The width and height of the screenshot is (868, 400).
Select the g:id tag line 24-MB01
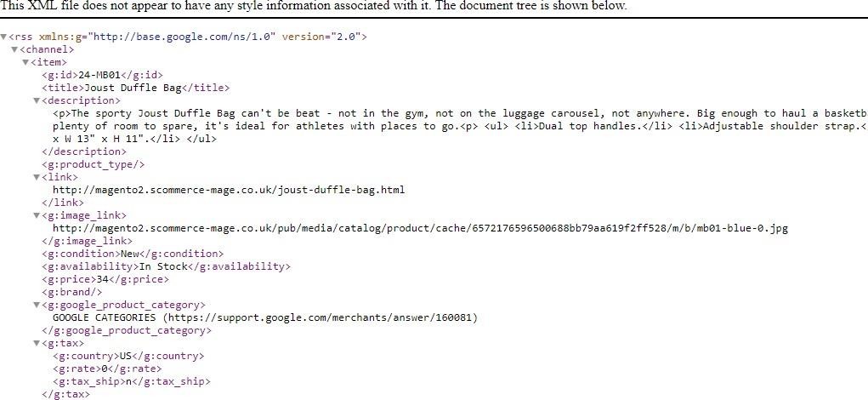102,75
